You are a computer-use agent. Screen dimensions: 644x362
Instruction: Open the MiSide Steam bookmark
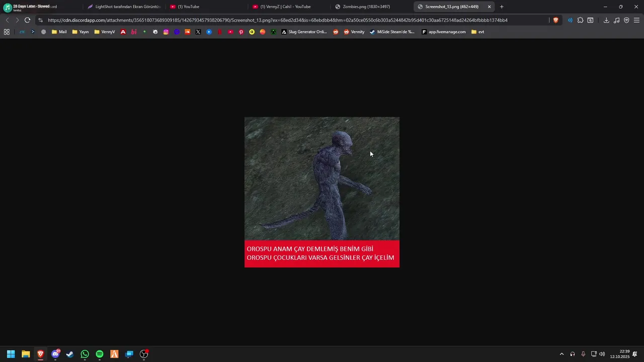pos(392,32)
